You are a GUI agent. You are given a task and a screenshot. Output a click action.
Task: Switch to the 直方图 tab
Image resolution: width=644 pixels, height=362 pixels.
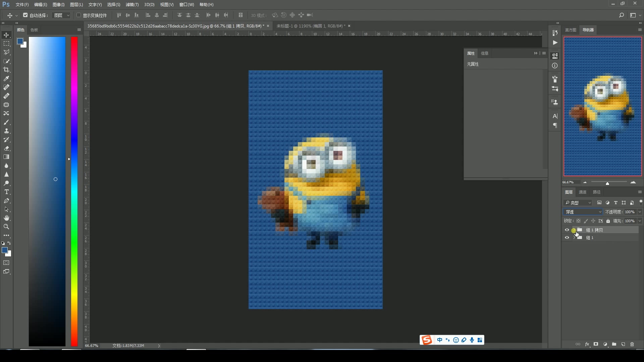click(x=571, y=30)
